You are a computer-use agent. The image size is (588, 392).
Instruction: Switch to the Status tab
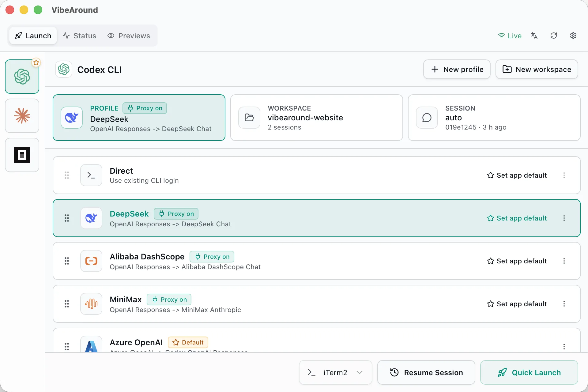tap(80, 36)
